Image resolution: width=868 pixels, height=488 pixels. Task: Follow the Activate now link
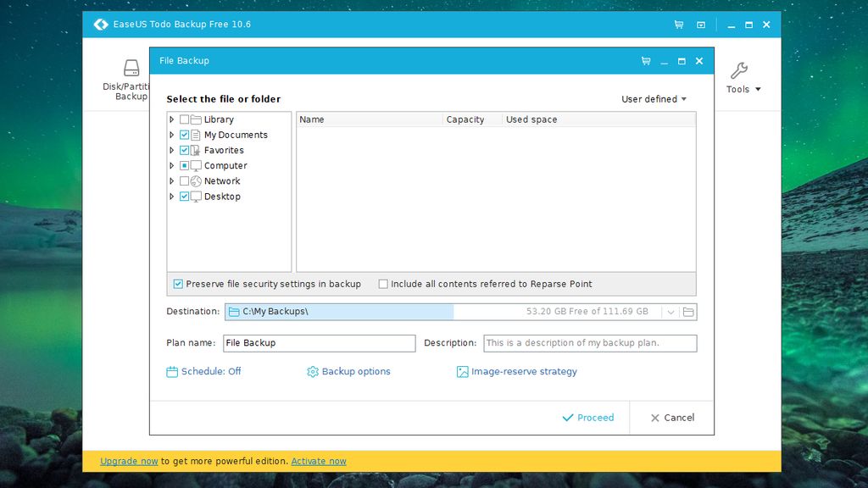319,461
